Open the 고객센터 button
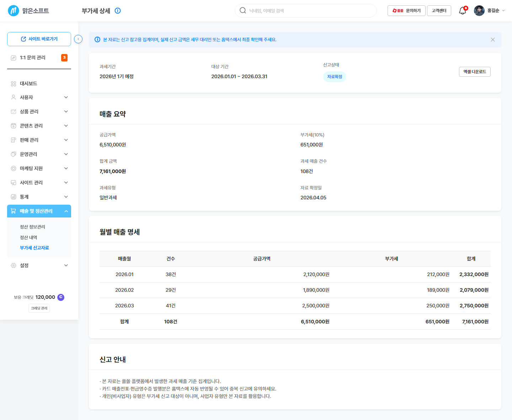This screenshot has width=512, height=420. tap(439, 11)
